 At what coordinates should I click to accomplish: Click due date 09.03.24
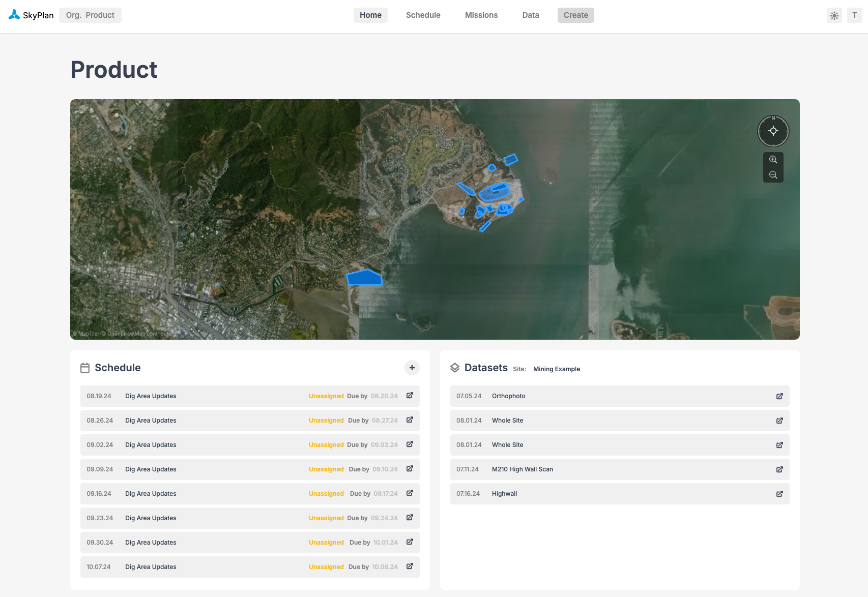point(384,445)
